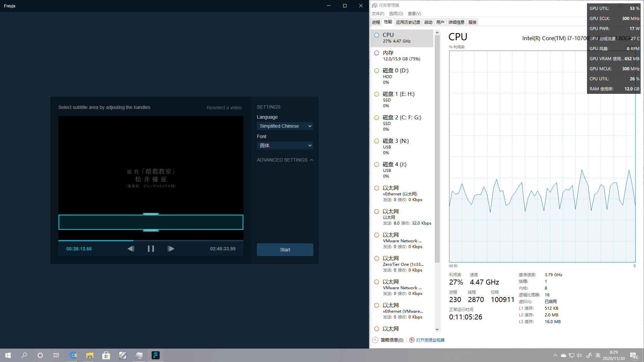Open the 文件(F) menu in Task Manager
This screenshot has width=644, height=362.
[378, 14]
